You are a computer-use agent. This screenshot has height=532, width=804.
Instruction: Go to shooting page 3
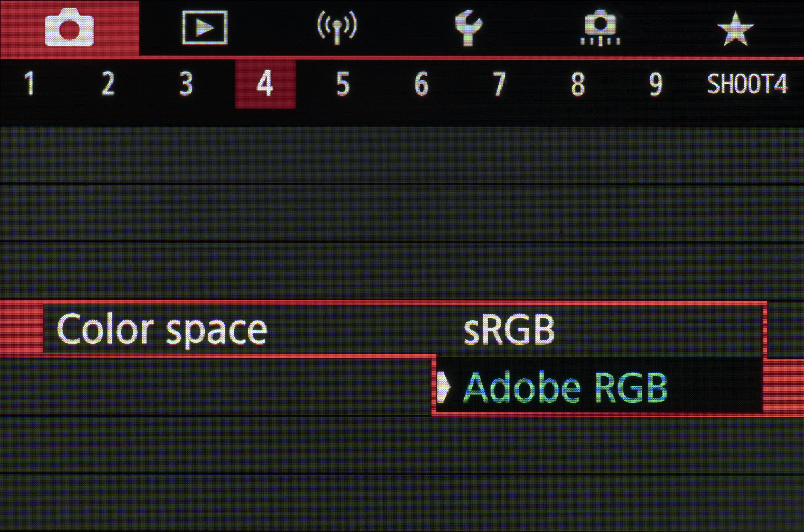[186, 84]
